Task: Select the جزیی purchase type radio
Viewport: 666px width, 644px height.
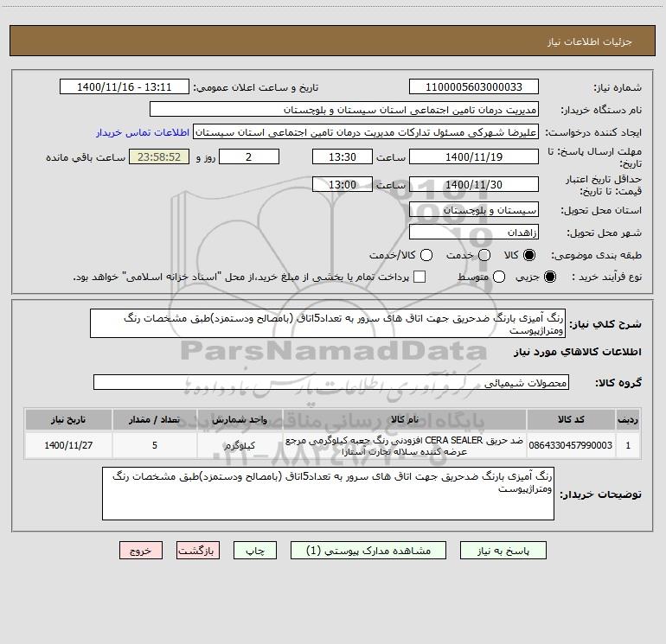Action: coord(550,277)
